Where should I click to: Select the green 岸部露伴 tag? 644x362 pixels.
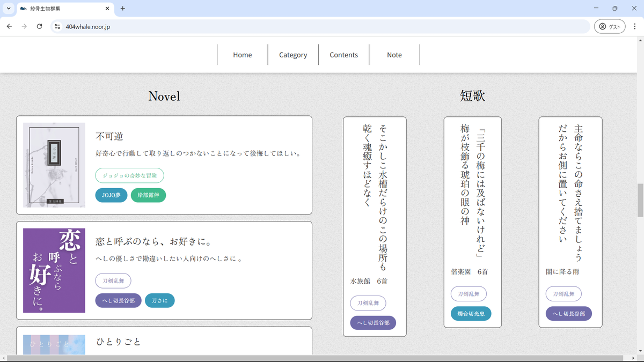[148, 195]
